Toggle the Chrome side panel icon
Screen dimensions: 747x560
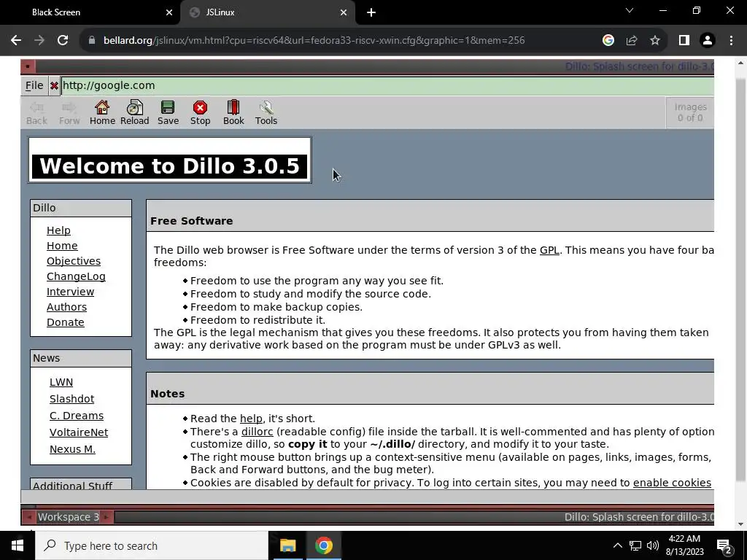(684, 41)
